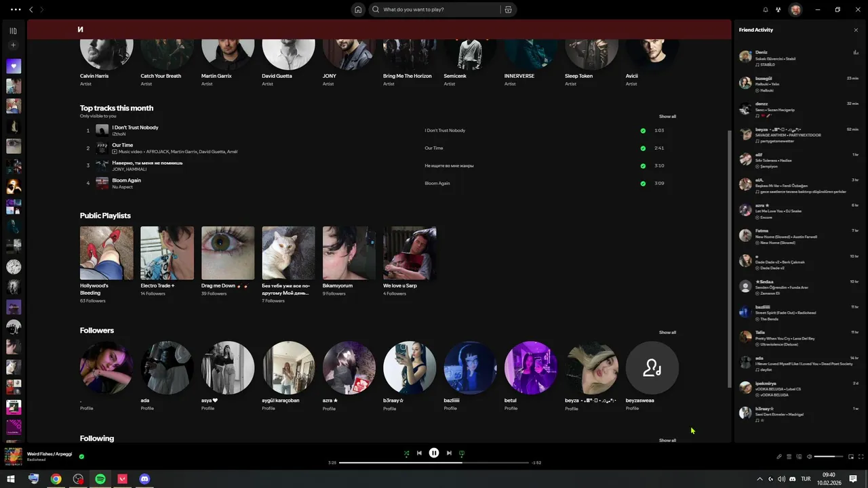868x488 pixels.
Task: Mute the volume speaker icon
Action: 809,457
